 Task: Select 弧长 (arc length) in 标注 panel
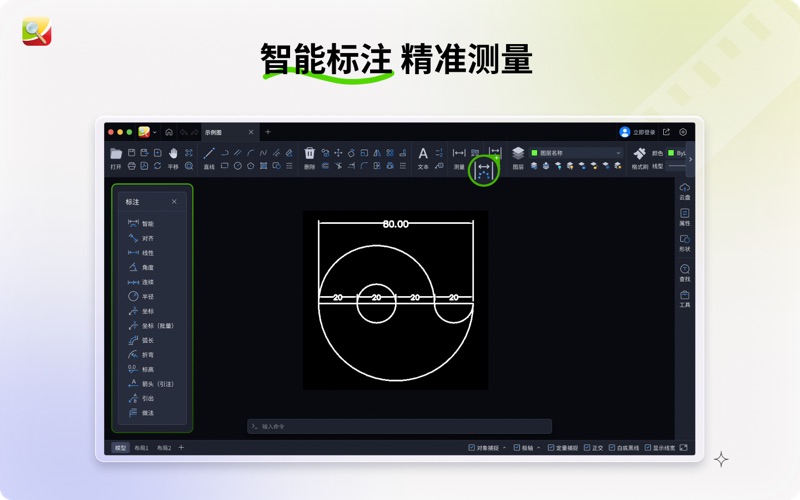point(141,340)
